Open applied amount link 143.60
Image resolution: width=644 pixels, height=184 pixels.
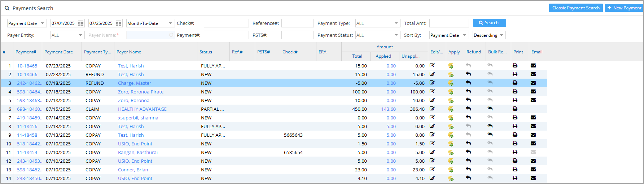click(388, 109)
